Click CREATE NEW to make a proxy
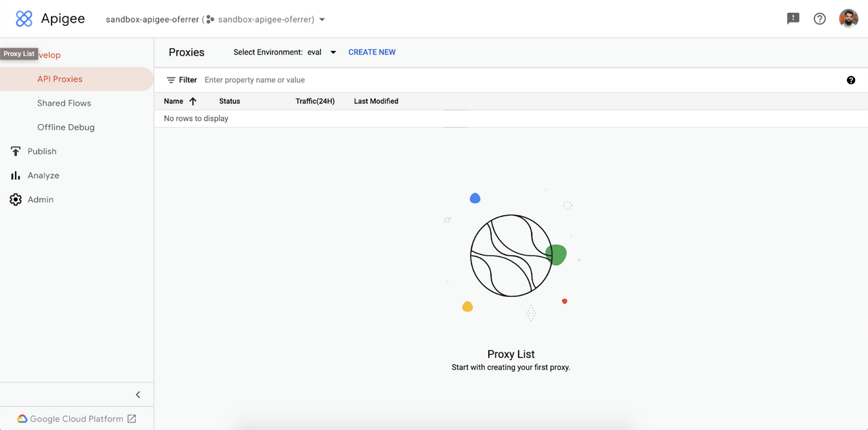This screenshot has height=430, width=868. tap(372, 52)
